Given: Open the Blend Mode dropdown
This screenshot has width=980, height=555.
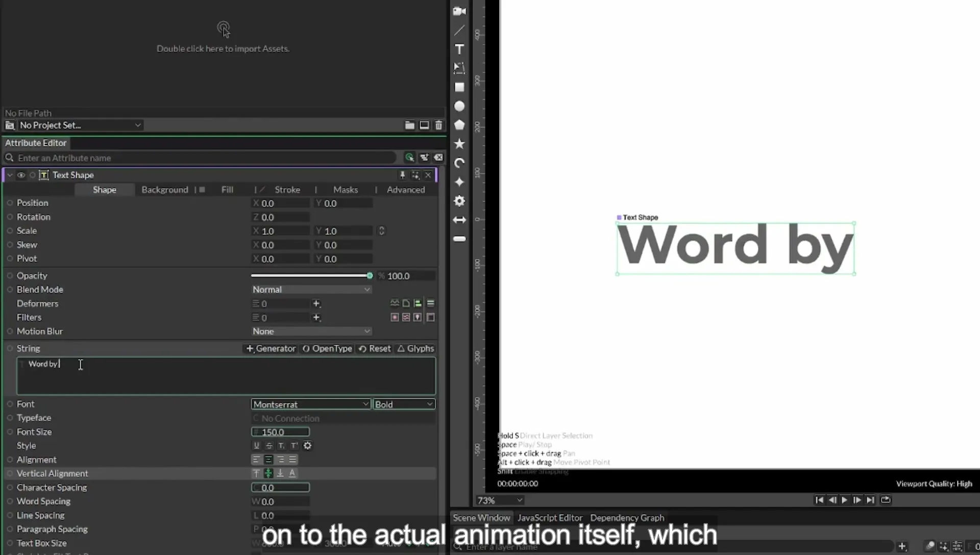Looking at the screenshot, I should [x=311, y=289].
